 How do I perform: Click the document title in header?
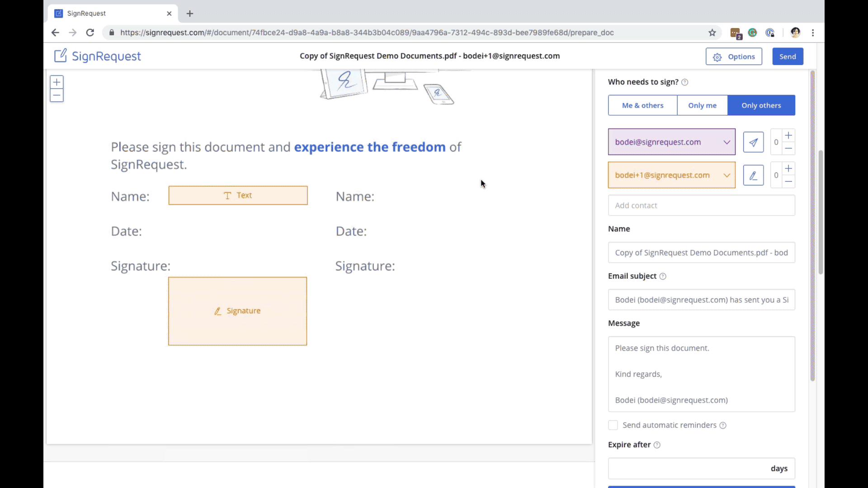tap(429, 56)
